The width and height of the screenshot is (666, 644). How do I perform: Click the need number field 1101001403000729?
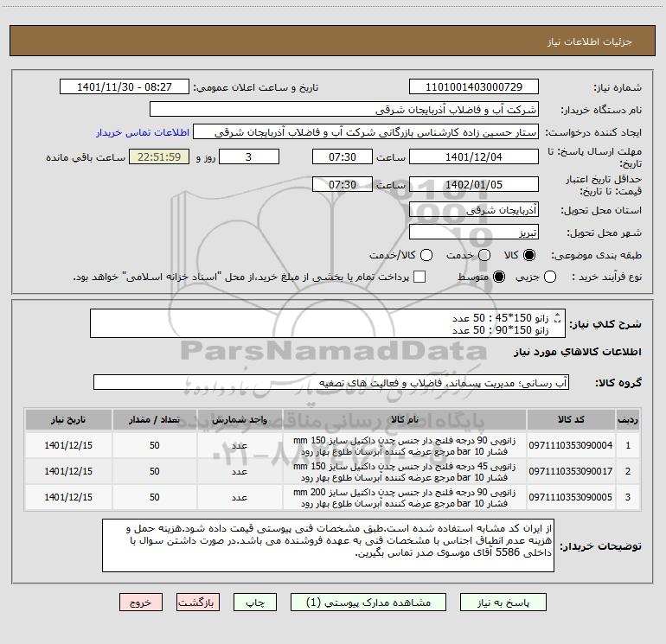pos(474,87)
